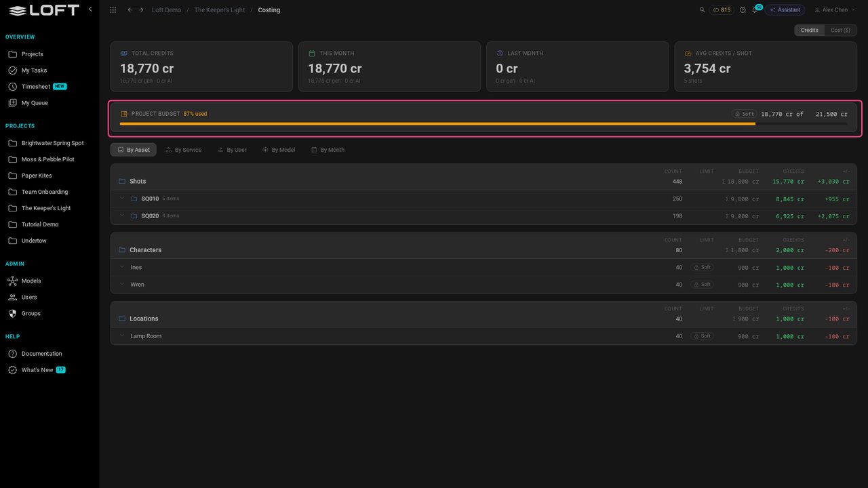Click the Loft Demo breadcrumb
Screen dimensions: 868x488
[x=166, y=10]
